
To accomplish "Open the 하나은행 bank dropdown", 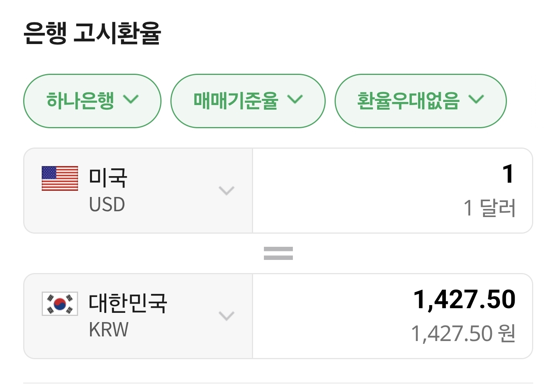I will 92,101.
